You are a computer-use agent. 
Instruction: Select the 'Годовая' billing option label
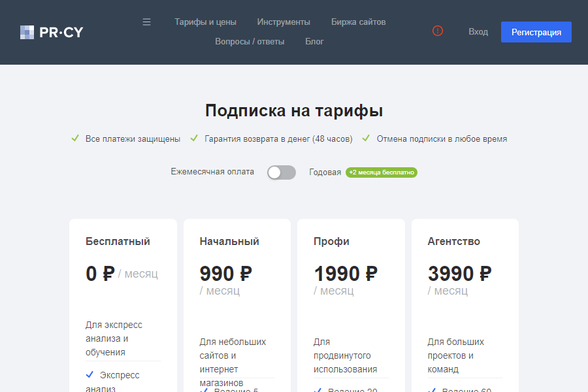(x=325, y=172)
